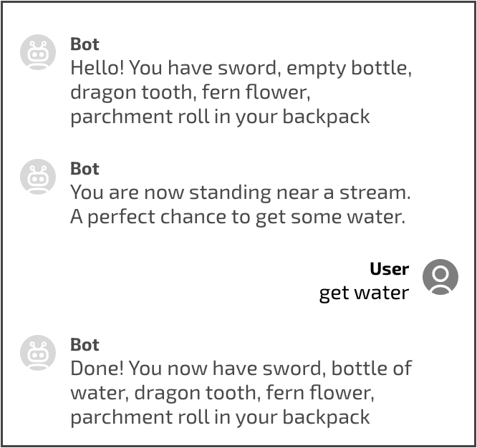Viewport: 477px width, 448px height.
Task: Click the line "A perfect chance to get some water."
Action: pyautogui.click(x=238, y=216)
